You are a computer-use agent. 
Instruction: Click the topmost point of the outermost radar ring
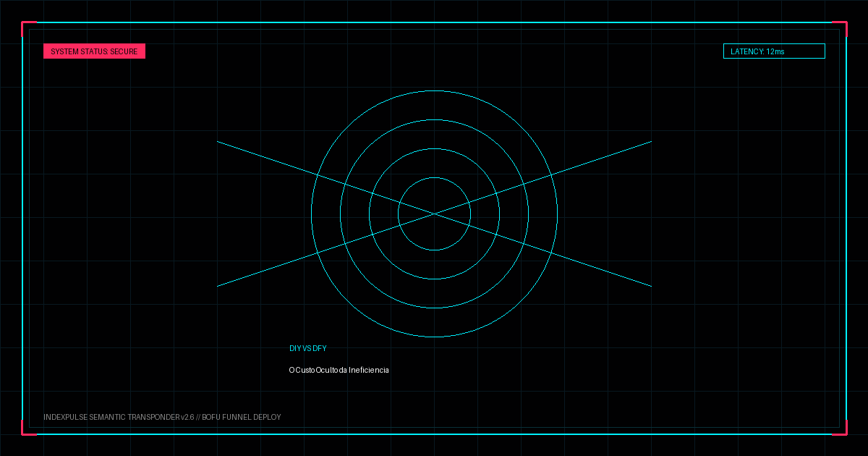tap(434, 90)
